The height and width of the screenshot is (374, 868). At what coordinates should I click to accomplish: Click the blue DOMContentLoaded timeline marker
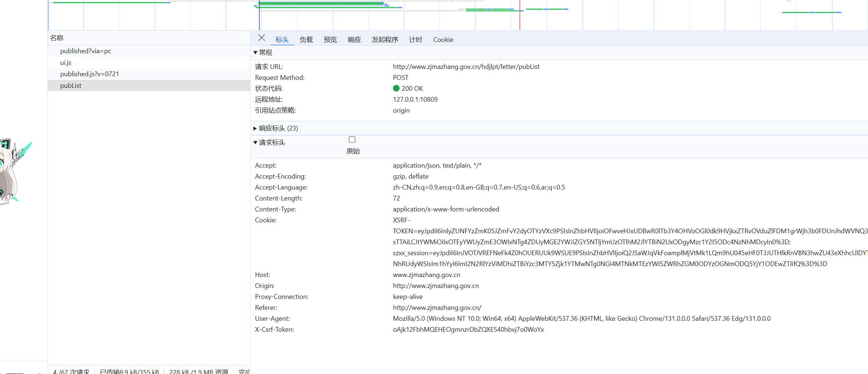259,15
